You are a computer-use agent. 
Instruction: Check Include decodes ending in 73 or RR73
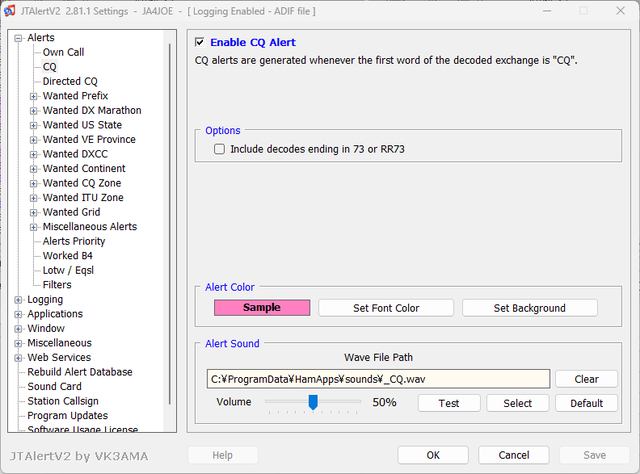click(x=219, y=149)
